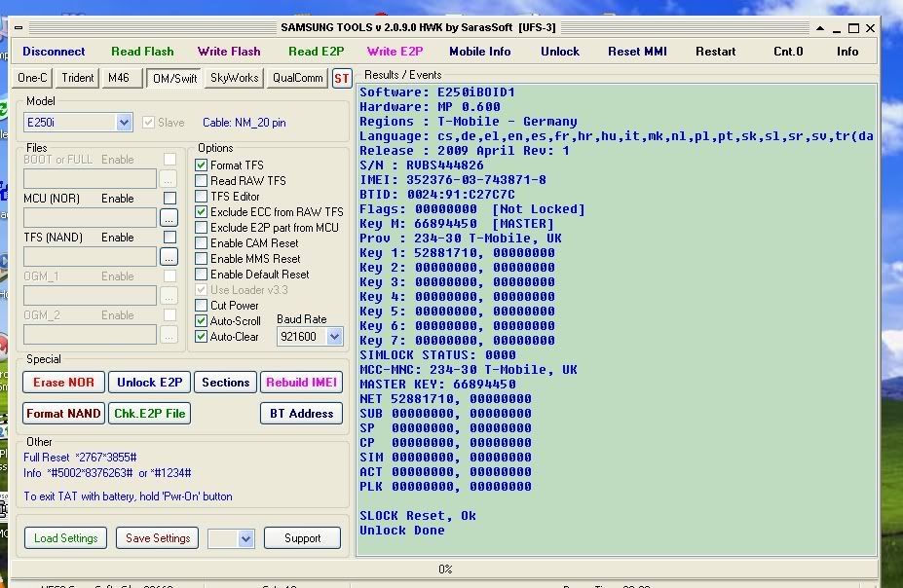The image size is (903, 588).
Task: Open the window system menu icon
Action: (19, 27)
